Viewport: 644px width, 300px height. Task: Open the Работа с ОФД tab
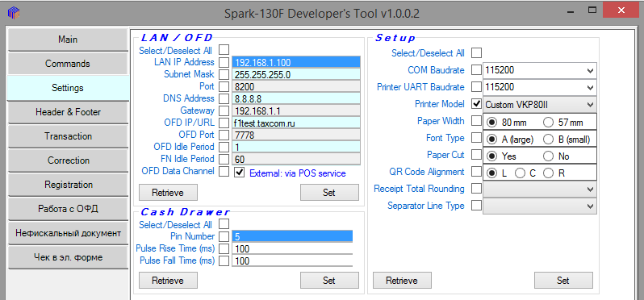point(68,209)
